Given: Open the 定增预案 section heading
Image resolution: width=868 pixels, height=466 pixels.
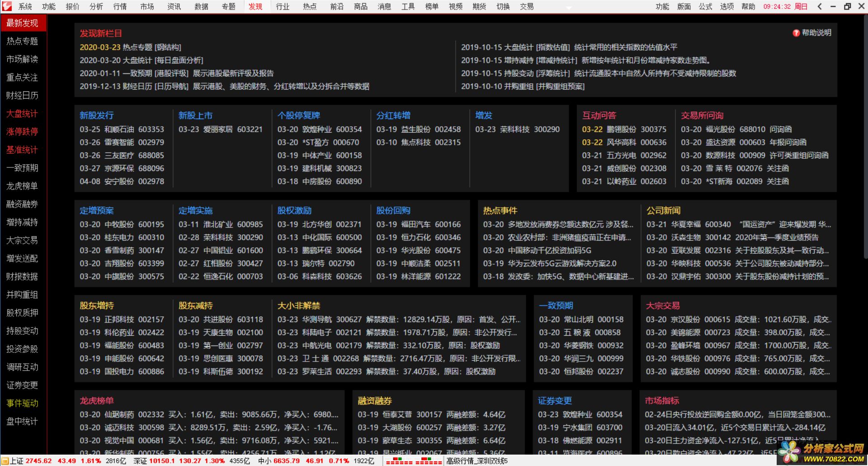Looking at the screenshot, I should [x=97, y=210].
